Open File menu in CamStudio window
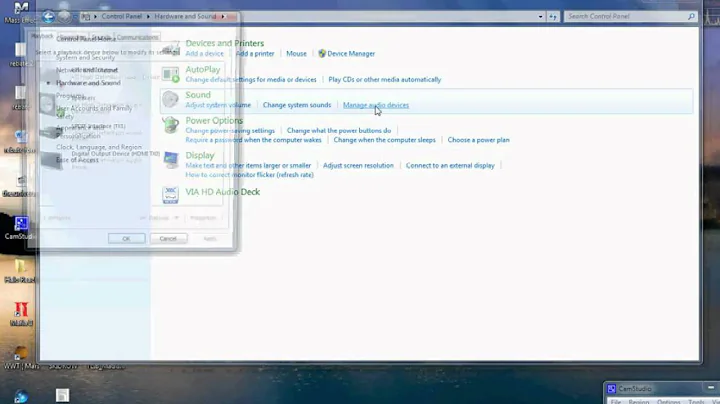This screenshot has height=404, width=720. coord(616,401)
